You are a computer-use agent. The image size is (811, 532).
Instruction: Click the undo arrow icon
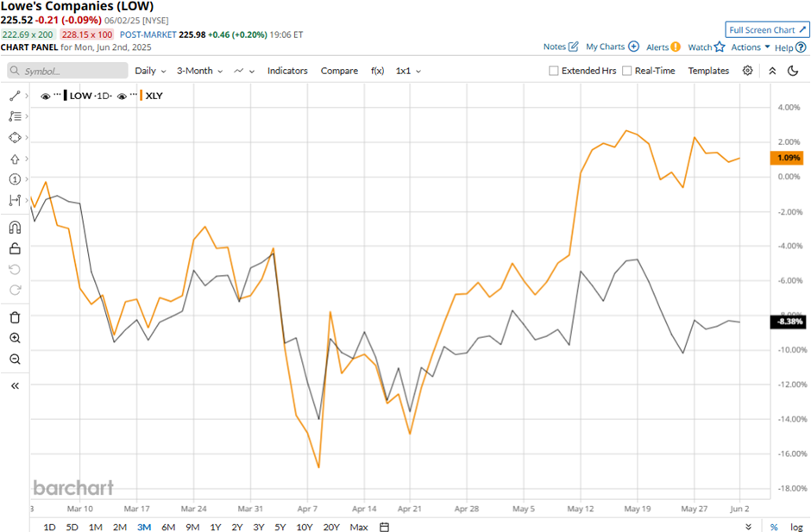click(x=15, y=269)
